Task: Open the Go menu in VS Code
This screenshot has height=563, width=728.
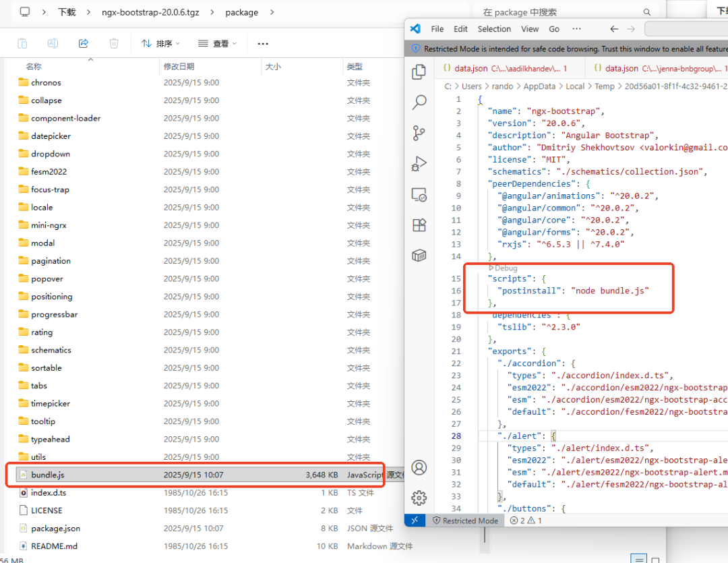Action: (x=554, y=29)
